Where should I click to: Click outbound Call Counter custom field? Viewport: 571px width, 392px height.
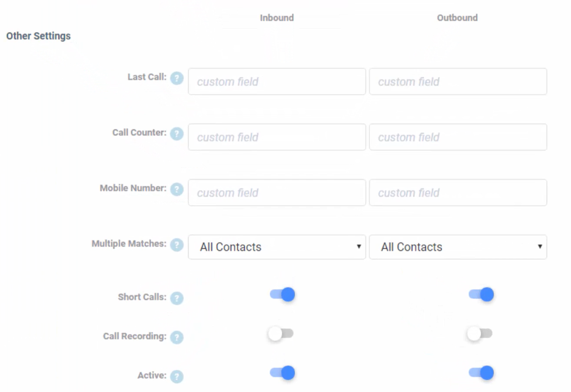[458, 137]
